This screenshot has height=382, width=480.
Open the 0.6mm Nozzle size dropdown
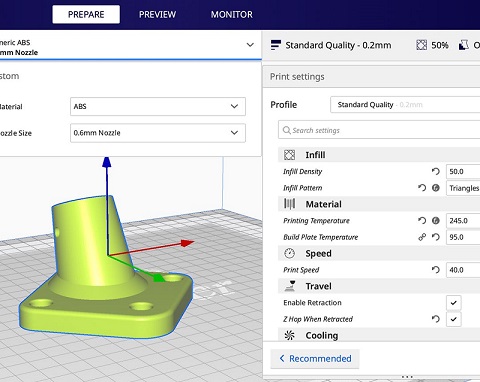pyautogui.click(x=158, y=133)
